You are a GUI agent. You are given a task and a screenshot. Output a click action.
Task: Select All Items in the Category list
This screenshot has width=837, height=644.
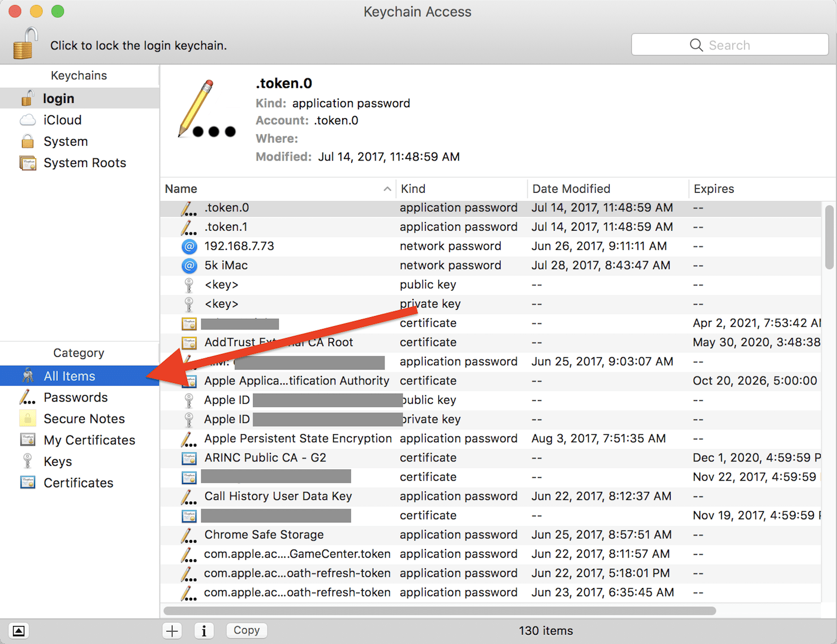tap(69, 375)
